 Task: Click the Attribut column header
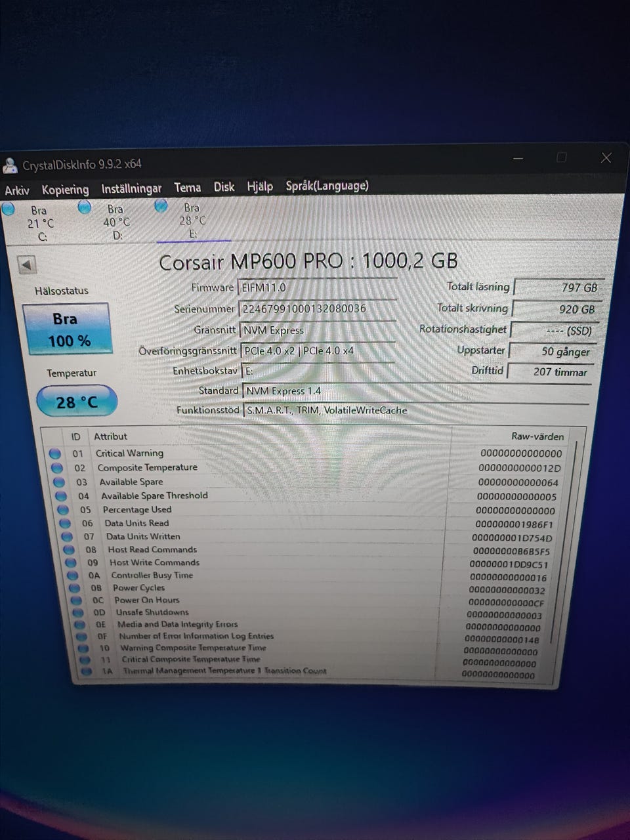(110, 436)
